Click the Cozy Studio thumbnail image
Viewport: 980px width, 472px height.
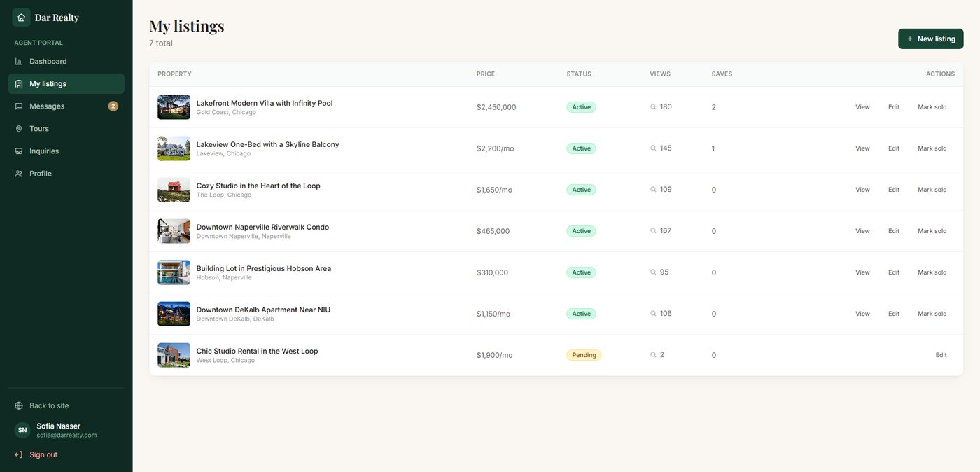(x=174, y=190)
